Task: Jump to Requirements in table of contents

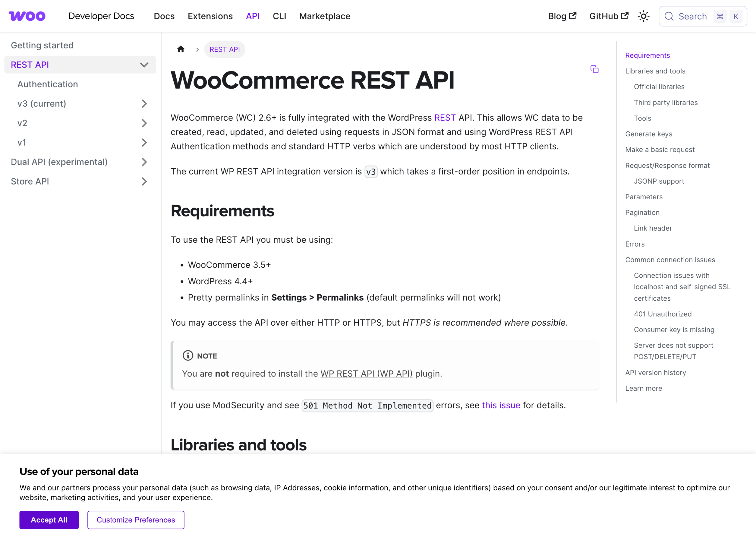Action: (x=647, y=55)
